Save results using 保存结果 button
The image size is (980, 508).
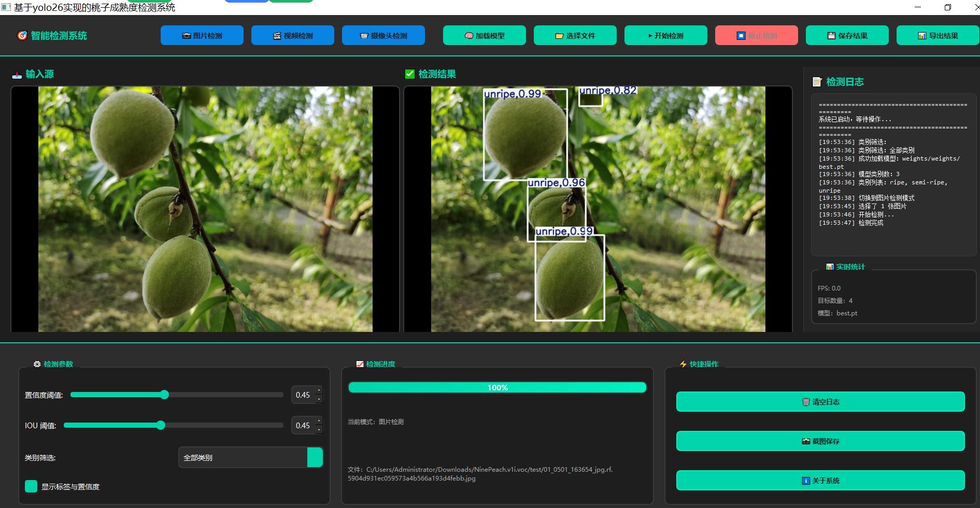(847, 36)
